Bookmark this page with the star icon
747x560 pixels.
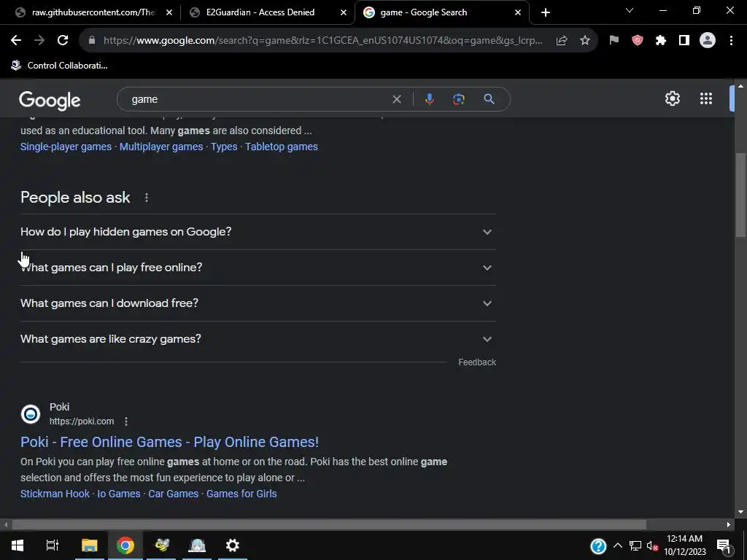585,41
